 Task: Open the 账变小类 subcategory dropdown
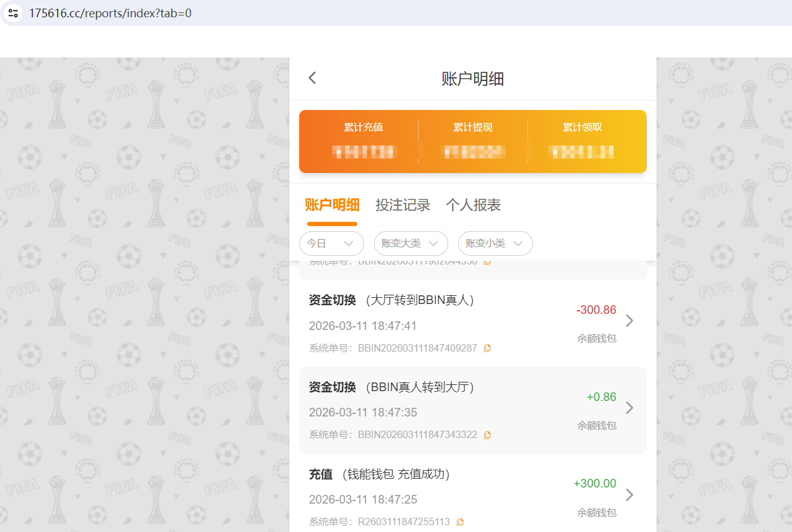tap(495, 243)
